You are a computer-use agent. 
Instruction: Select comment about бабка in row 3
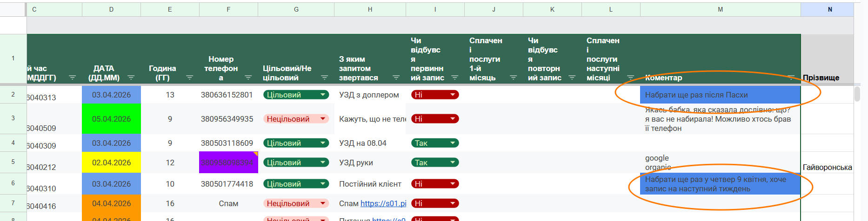click(x=720, y=119)
